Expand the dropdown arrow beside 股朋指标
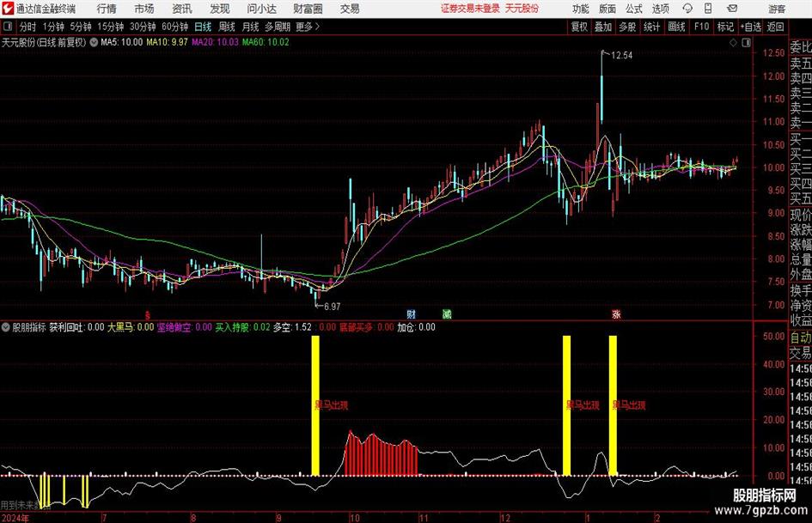Screen dimensions: 812x523 click(x=6, y=327)
